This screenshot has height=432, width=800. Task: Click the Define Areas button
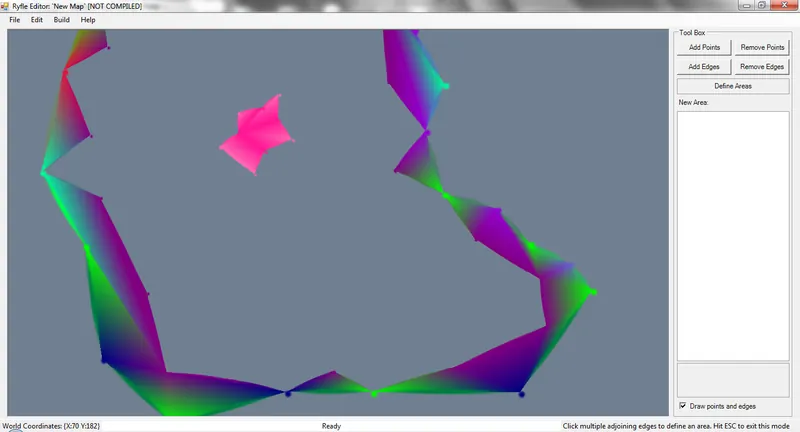733,86
